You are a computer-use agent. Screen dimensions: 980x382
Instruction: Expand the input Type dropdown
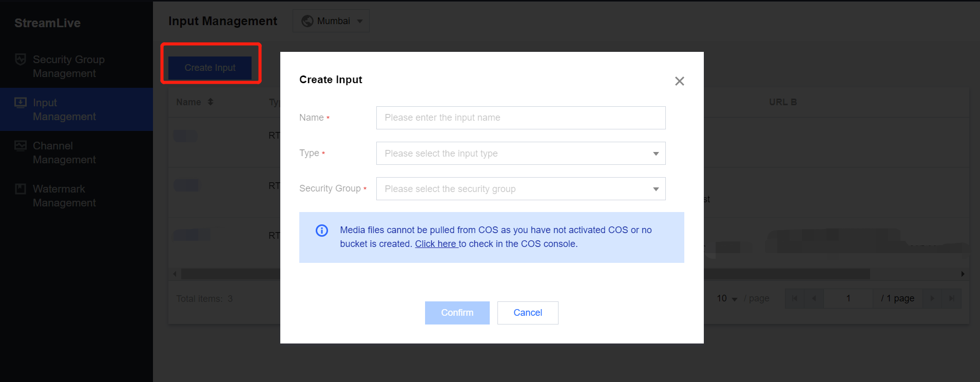click(521, 154)
